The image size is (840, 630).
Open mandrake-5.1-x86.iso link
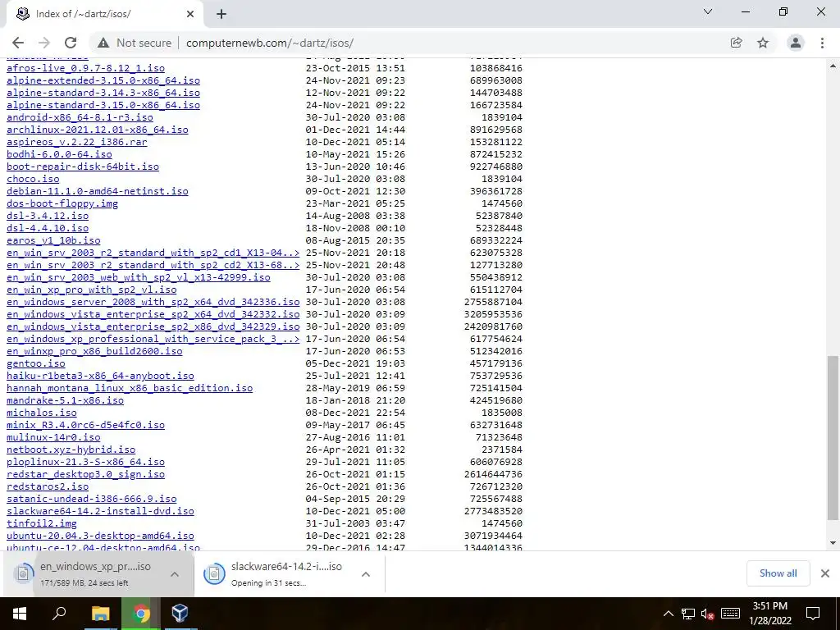click(x=65, y=400)
